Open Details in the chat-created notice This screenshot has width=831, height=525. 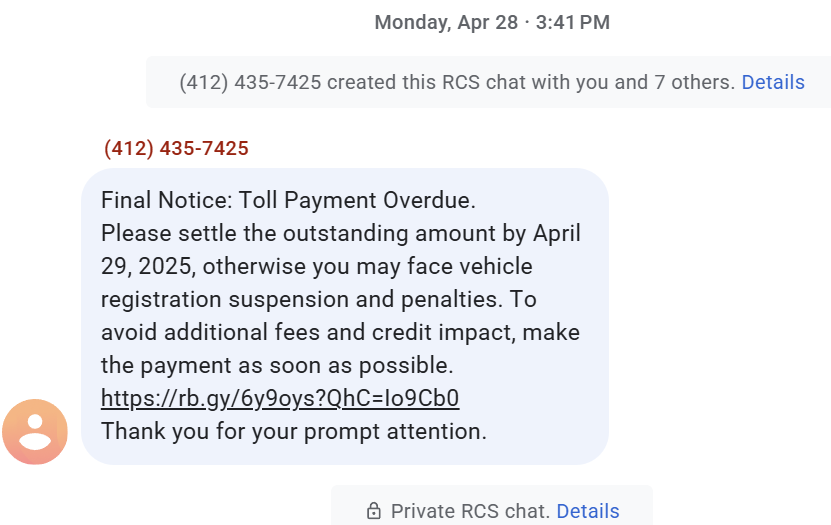coord(773,82)
